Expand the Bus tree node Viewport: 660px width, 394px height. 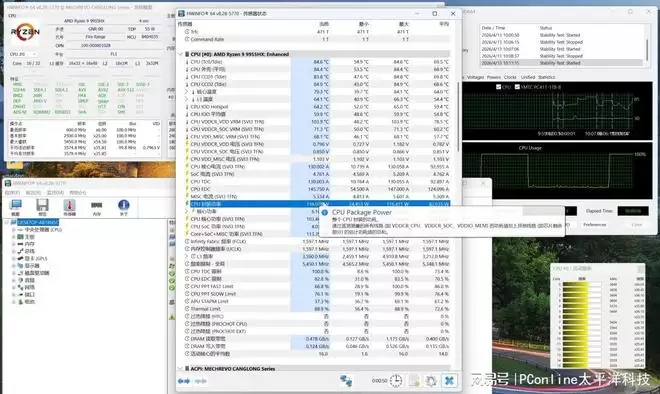(13, 251)
